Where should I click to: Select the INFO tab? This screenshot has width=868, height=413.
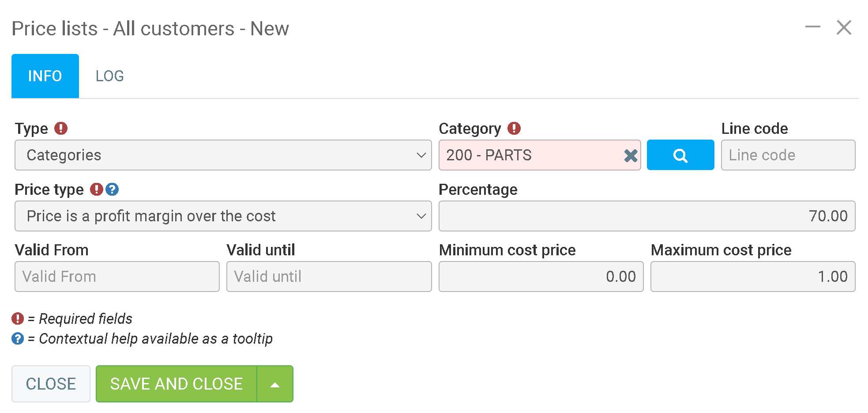point(45,76)
